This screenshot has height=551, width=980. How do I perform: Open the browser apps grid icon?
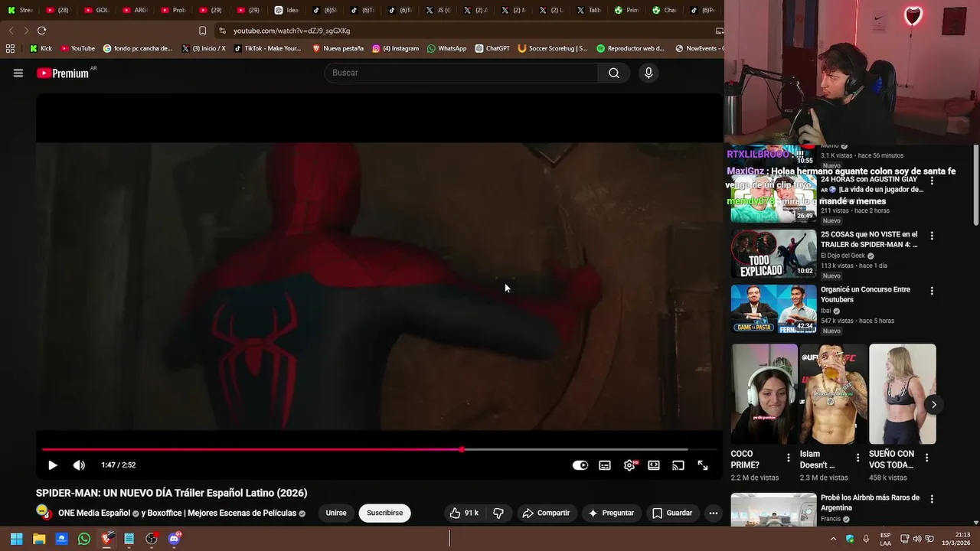click(10, 48)
